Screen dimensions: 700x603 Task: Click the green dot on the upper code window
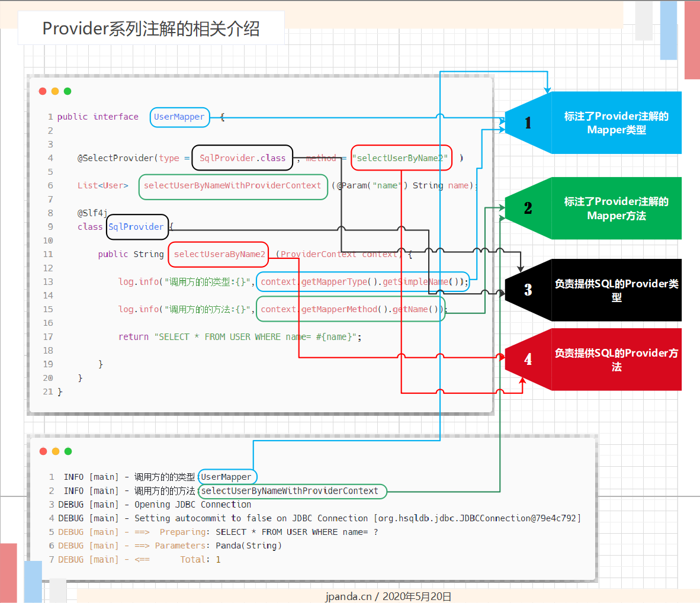tap(67, 91)
